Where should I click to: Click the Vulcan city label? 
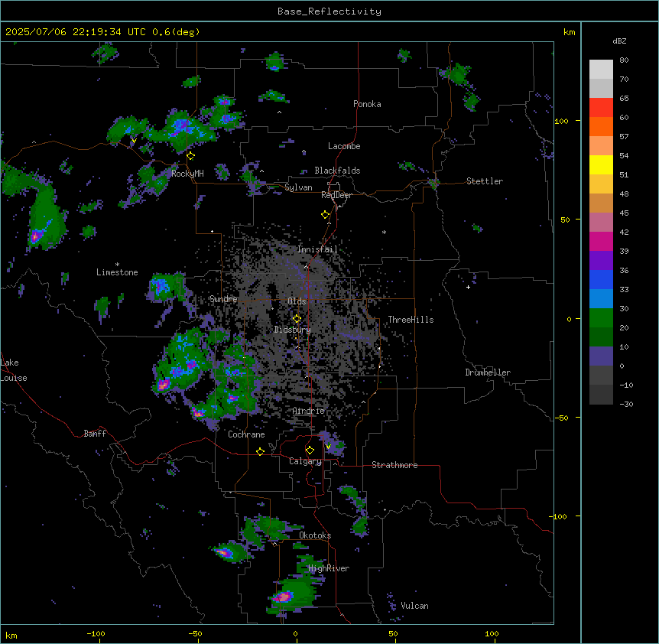[414, 606]
